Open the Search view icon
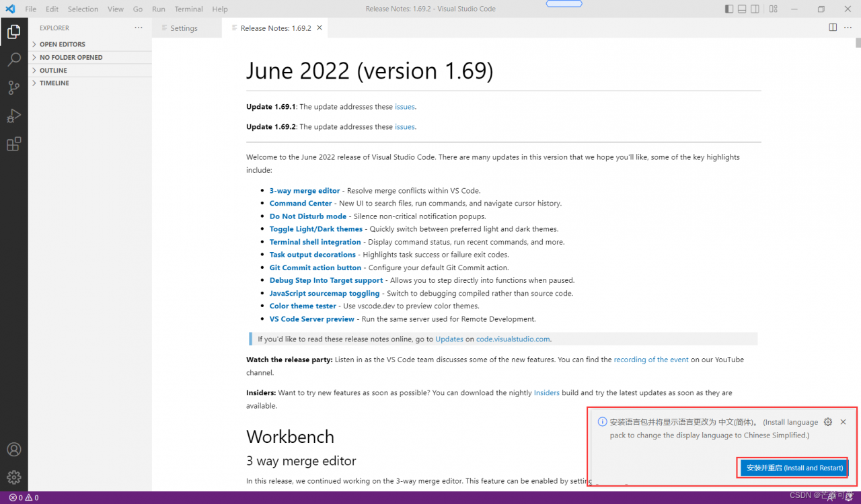The height and width of the screenshot is (504, 861). 13,60
